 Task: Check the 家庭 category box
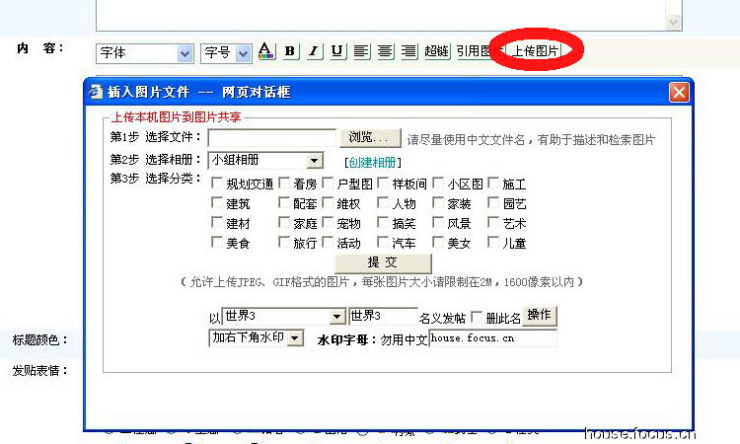tap(284, 222)
